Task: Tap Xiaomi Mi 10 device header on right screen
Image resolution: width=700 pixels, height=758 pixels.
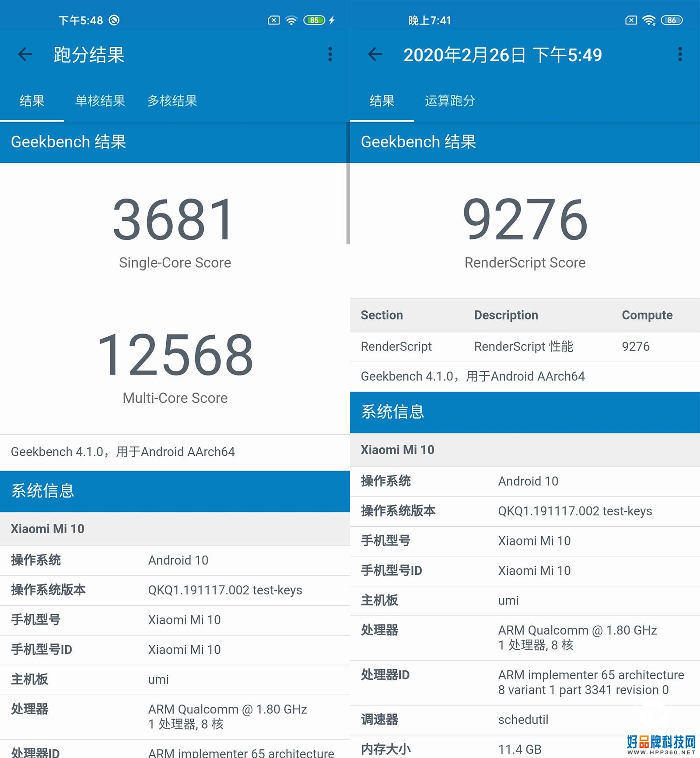Action: 525,450
